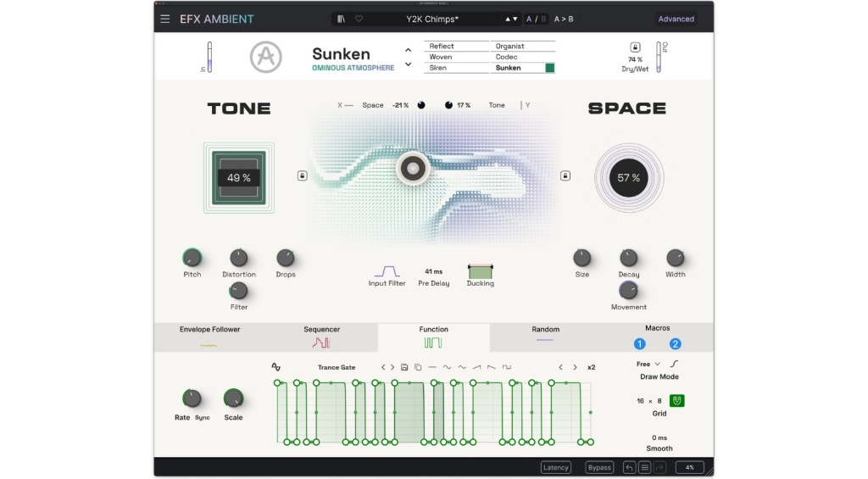Image resolution: width=868 pixels, height=479 pixels.
Task: Open the Input Filter shape icon
Action: pyautogui.click(x=387, y=271)
